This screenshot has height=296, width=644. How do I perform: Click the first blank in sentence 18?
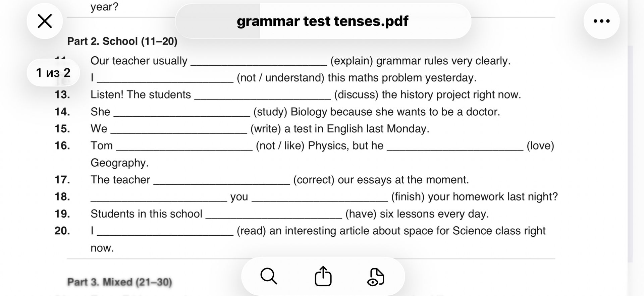point(159,198)
